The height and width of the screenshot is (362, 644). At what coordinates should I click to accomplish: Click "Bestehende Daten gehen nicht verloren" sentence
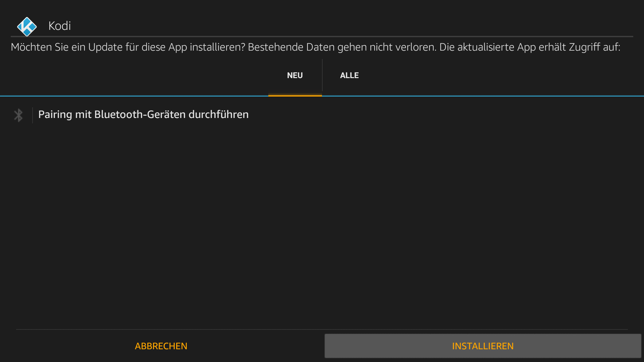342,47
